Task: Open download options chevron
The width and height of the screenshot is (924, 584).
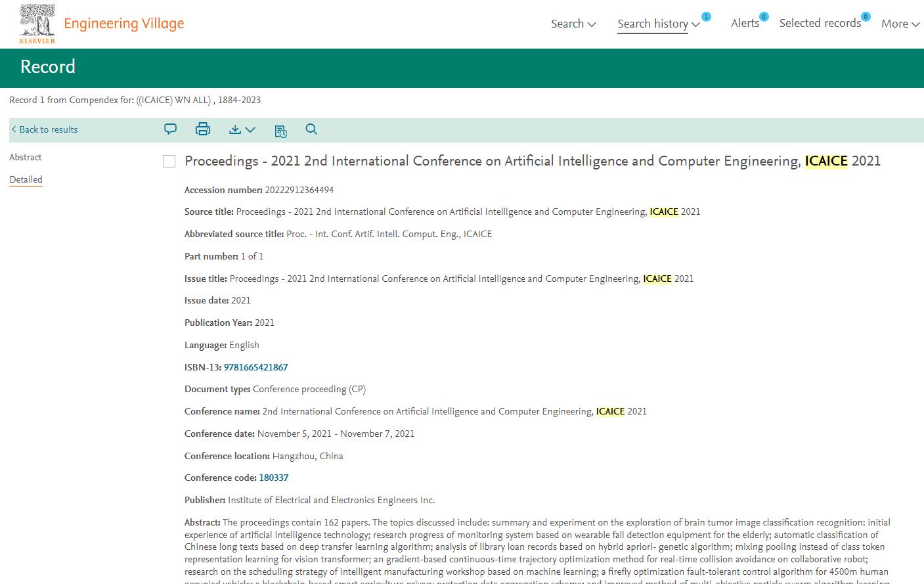Action: click(250, 130)
